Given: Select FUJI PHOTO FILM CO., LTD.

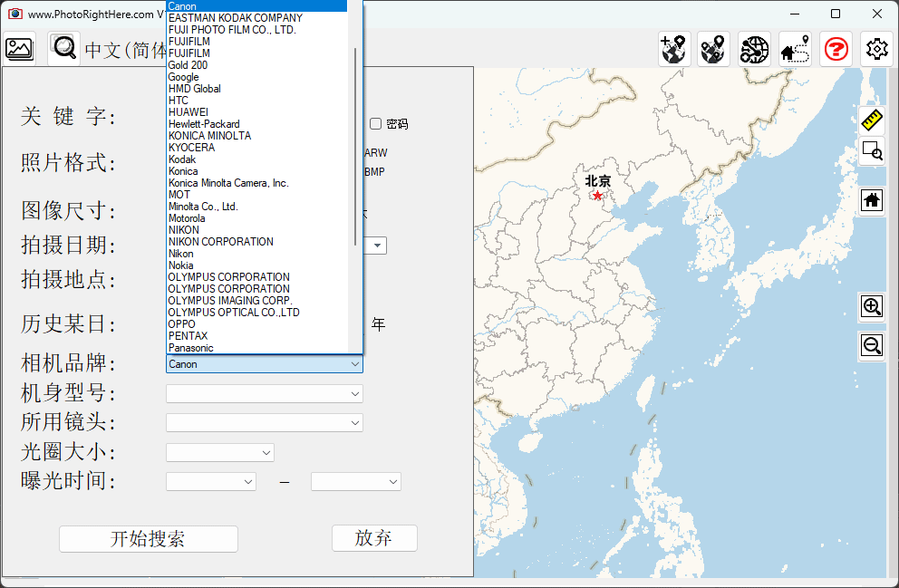Looking at the screenshot, I should click(x=256, y=30).
